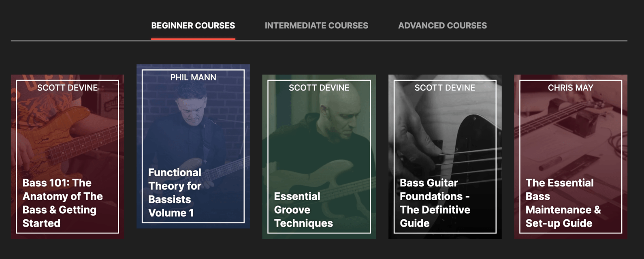
Task: Click Scott Devine's name on the Essential Groove card
Action: (319, 88)
